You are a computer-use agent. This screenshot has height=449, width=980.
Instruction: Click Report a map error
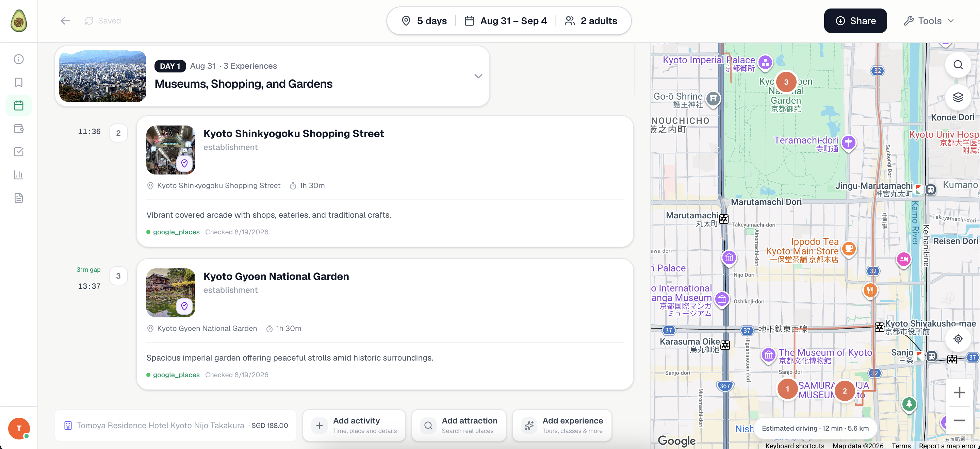click(x=947, y=446)
